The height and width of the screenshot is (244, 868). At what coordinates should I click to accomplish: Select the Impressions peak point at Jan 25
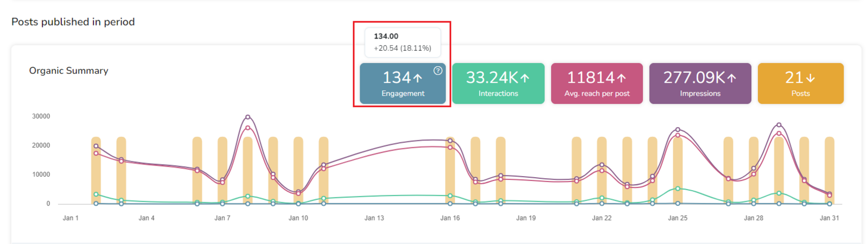point(678,130)
